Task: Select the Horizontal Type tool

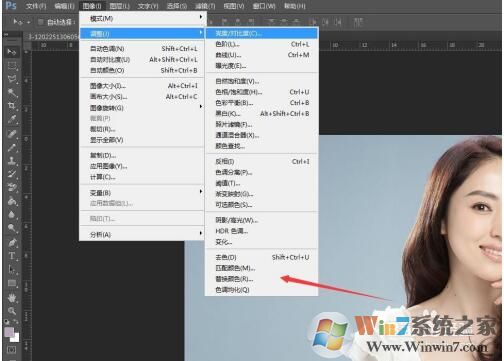Action: (x=12, y=256)
